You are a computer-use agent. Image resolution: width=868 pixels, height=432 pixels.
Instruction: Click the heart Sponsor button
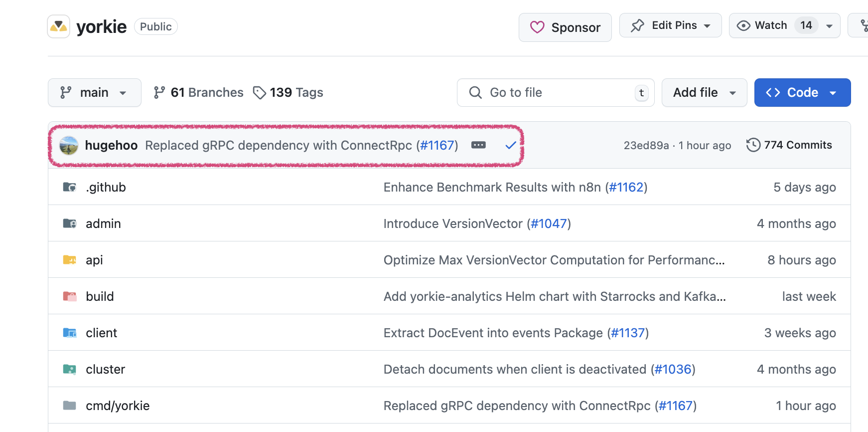pyautogui.click(x=565, y=27)
